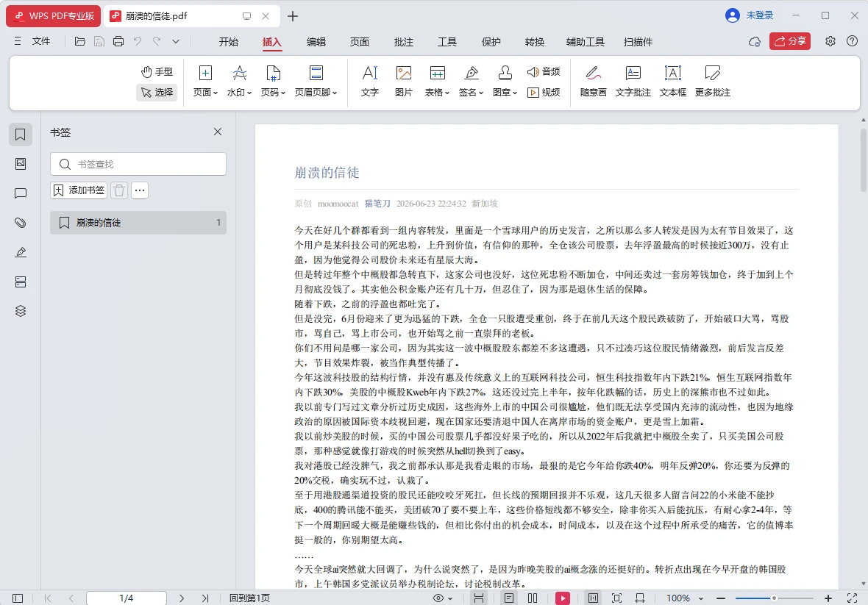Switch to the 保护 ribbon tab
868x605 pixels.
coord(491,41)
